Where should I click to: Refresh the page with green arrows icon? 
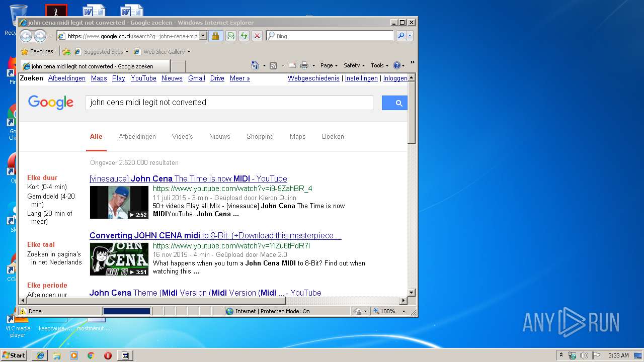[244, 36]
